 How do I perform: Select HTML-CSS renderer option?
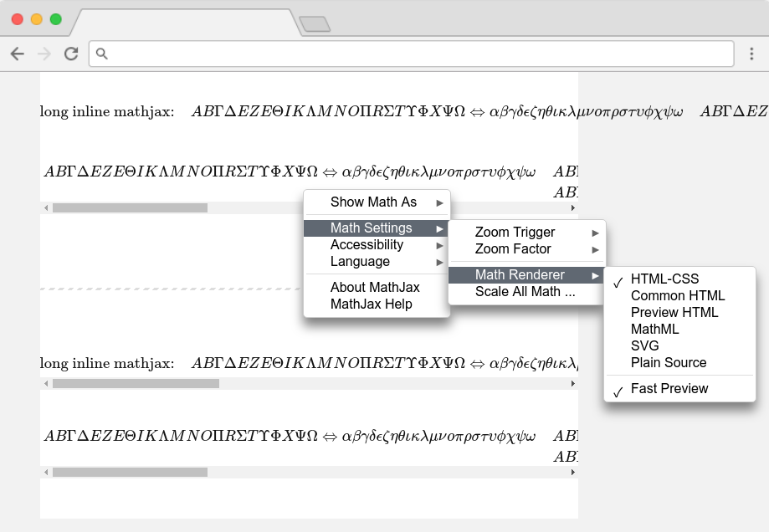[x=664, y=279]
